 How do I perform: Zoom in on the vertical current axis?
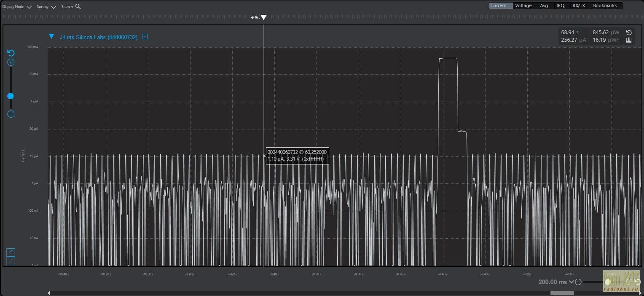(x=11, y=62)
